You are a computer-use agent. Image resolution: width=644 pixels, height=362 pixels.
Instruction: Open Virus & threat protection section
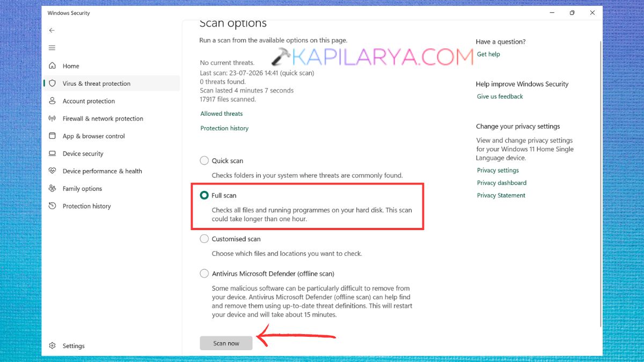[x=97, y=84]
